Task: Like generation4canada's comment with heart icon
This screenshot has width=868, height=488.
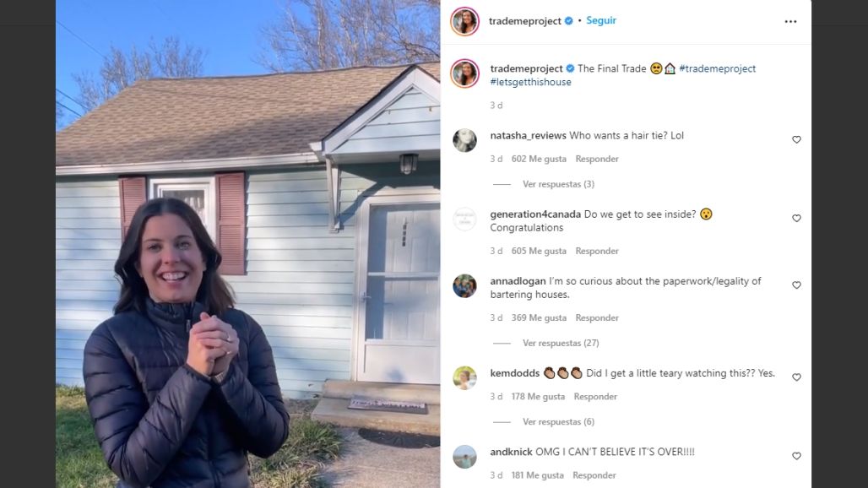Action: (796, 218)
